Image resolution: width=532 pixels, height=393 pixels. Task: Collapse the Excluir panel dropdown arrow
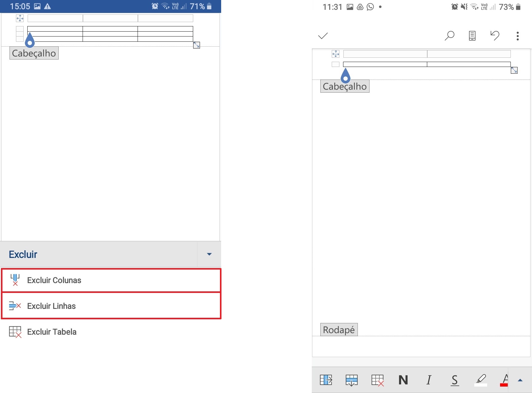[209, 254]
